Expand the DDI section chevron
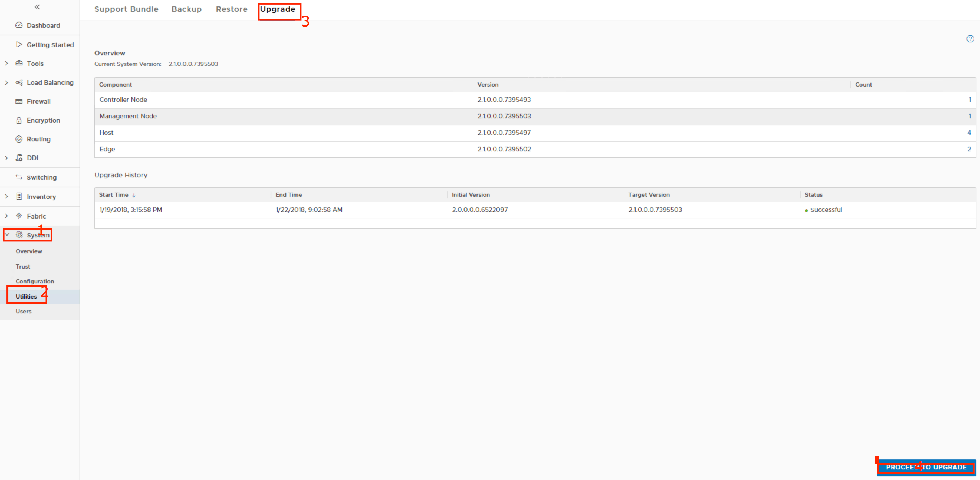Screen dimensions: 980x480 tap(6, 158)
